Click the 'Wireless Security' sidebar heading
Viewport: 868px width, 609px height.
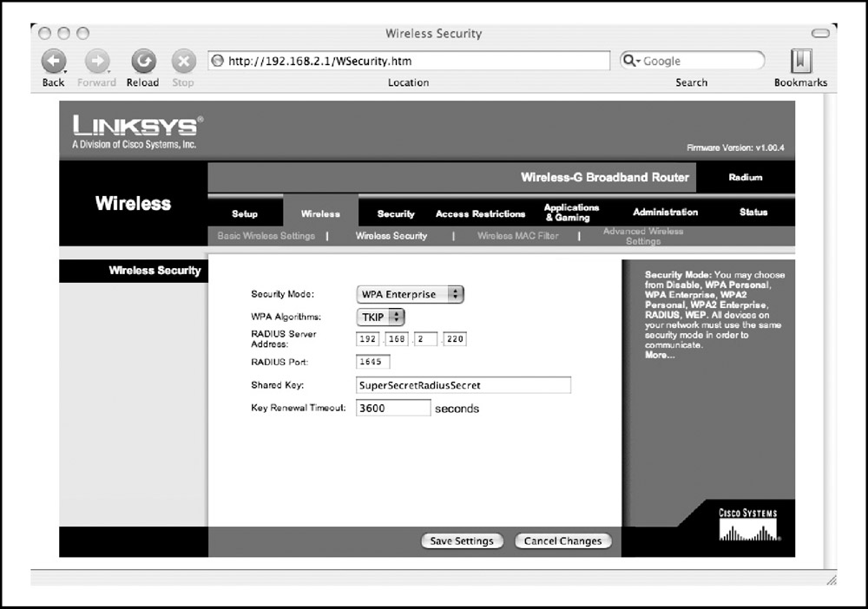click(155, 271)
